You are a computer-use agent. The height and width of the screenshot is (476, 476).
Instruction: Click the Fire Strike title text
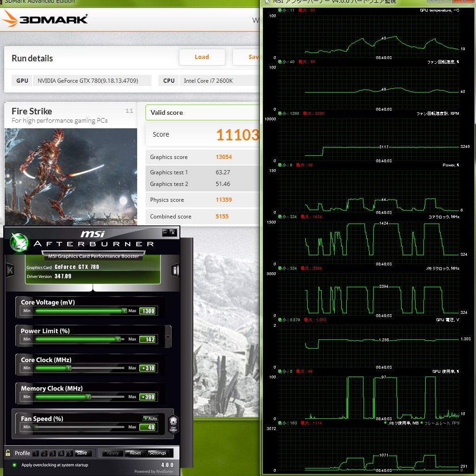pyautogui.click(x=32, y=112)
